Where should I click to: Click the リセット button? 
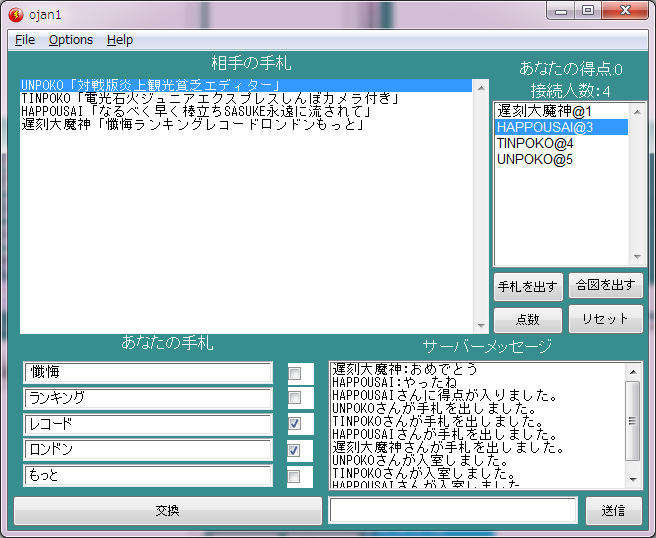pyautogui.click(x=605, y=320)
